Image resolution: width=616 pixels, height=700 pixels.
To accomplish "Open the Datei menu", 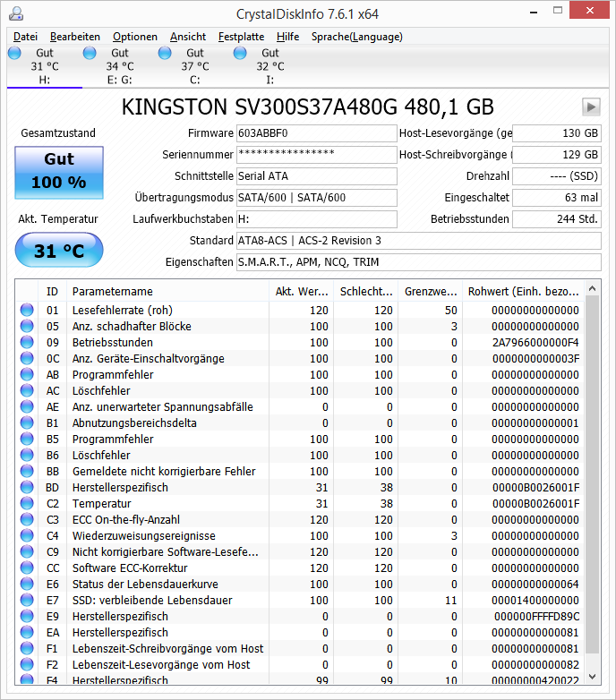I will click(x=25, y=37).
